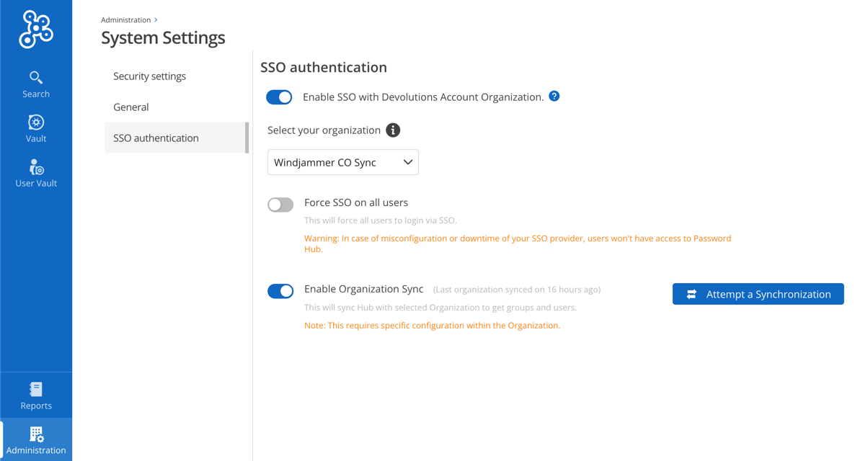Expand the organization selection combo box arrow

click(x=407, y=161)
